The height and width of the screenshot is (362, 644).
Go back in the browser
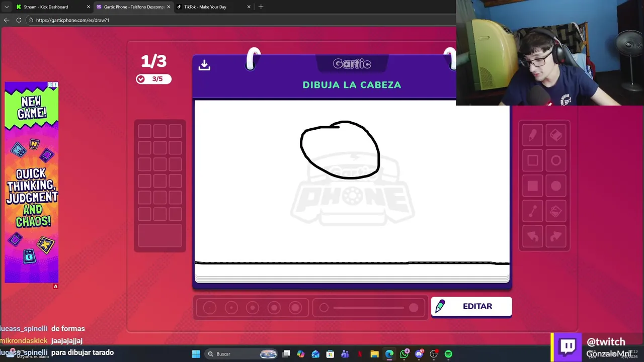[7, 20]
